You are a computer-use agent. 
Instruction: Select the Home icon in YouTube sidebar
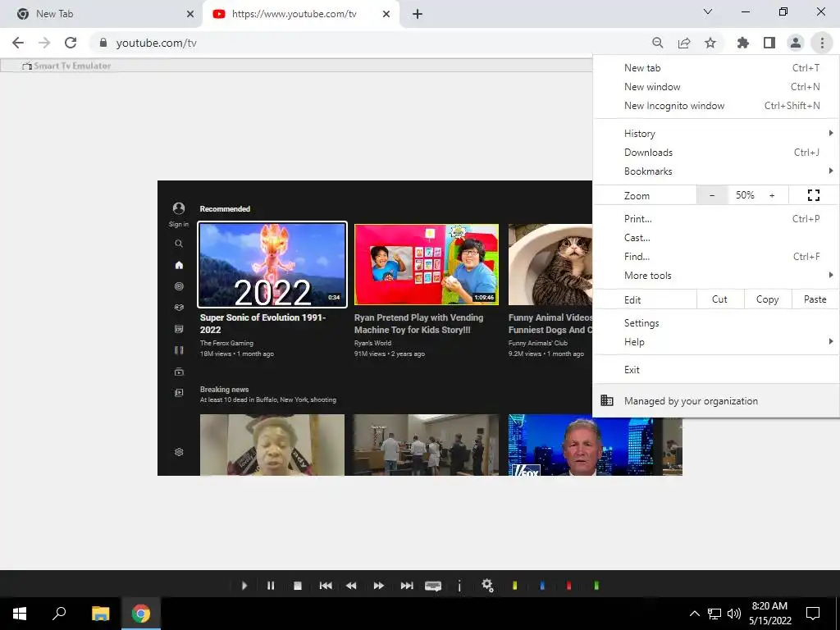point(179,265)
